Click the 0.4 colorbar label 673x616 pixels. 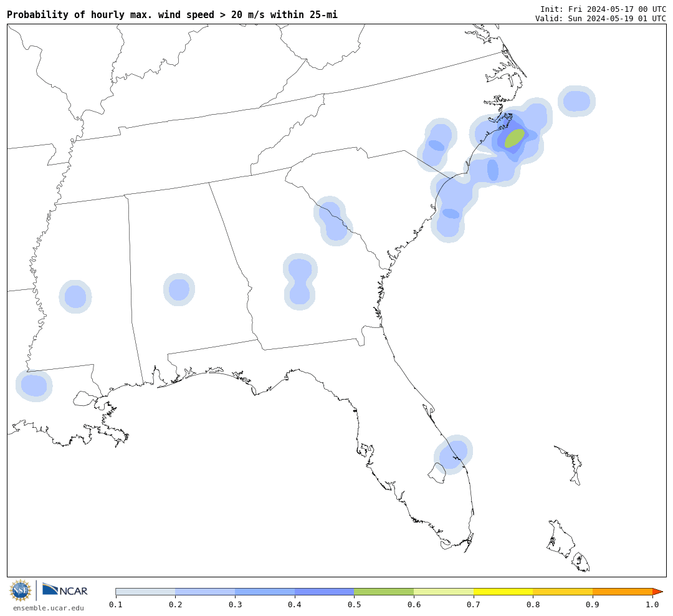pos(295,605)
